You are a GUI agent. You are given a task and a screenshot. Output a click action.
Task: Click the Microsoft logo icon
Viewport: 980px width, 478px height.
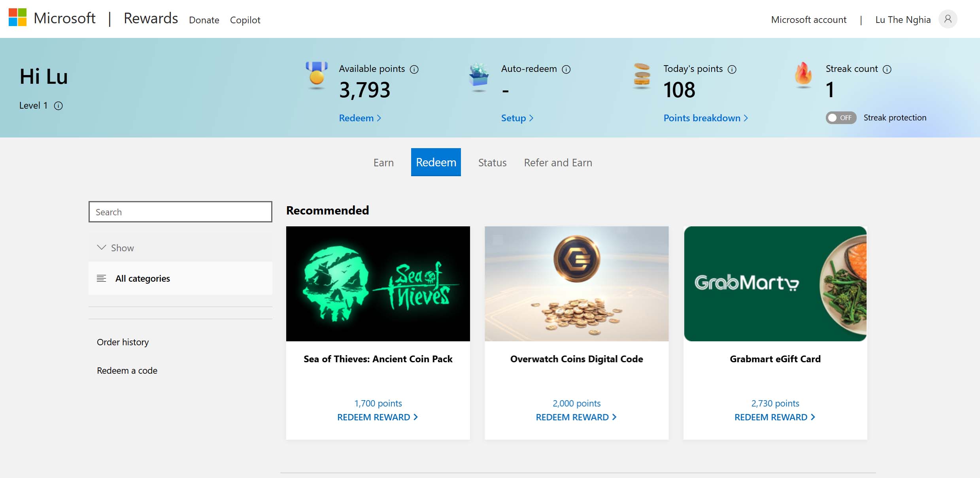tap(17, 18)
